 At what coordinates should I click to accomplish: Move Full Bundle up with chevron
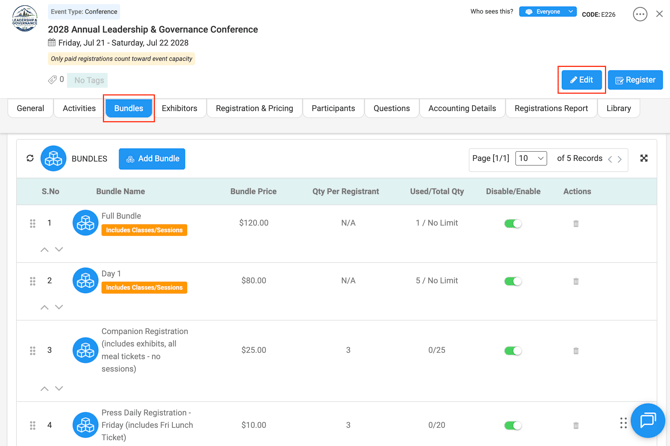point(44,249)
